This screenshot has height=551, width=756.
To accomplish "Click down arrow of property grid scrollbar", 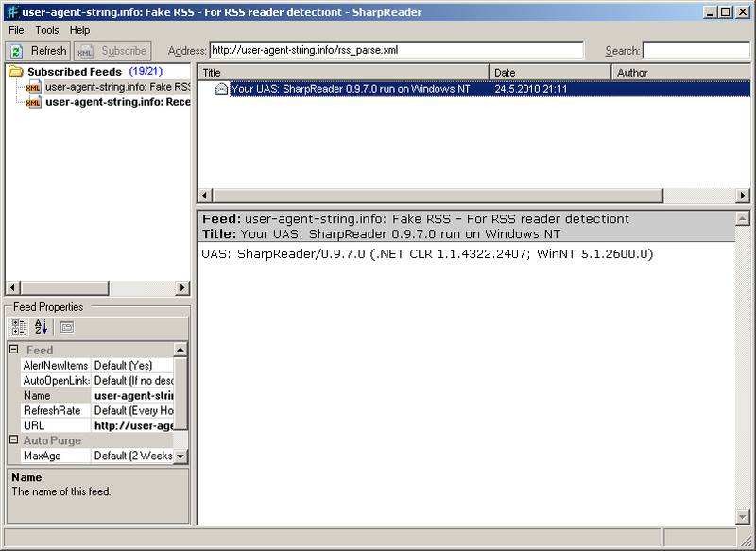I will click(x=180, y=456).
